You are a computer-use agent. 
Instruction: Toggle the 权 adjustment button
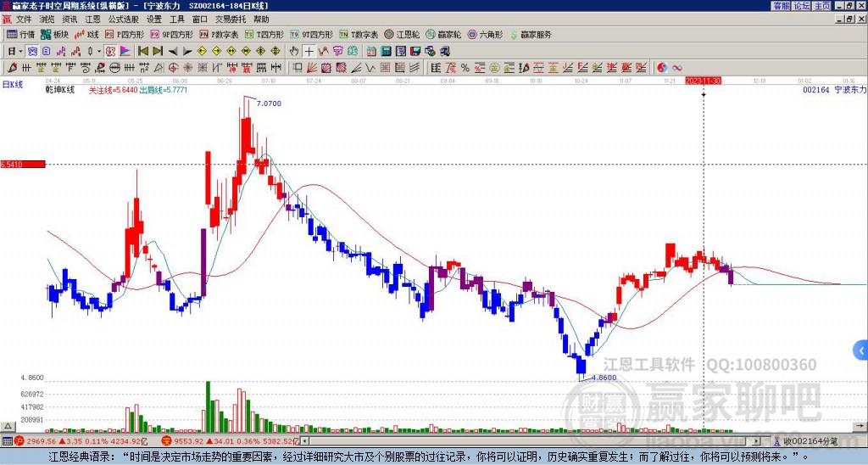tap(110, 51)
